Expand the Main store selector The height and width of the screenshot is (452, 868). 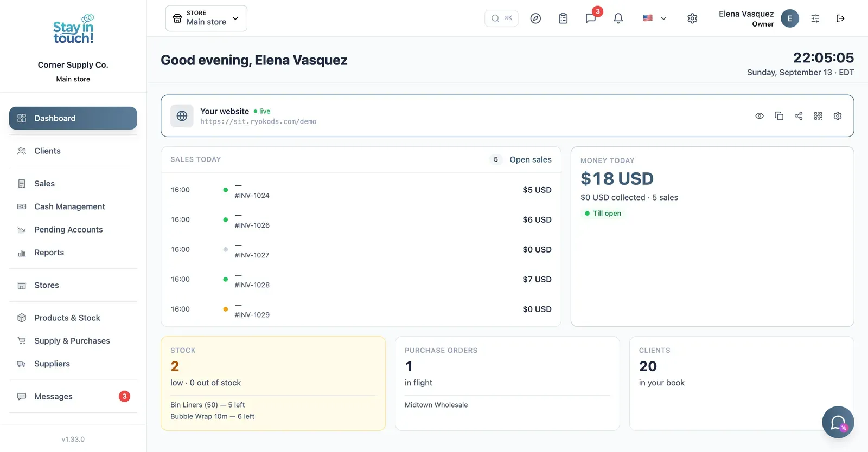click(206, 18)
